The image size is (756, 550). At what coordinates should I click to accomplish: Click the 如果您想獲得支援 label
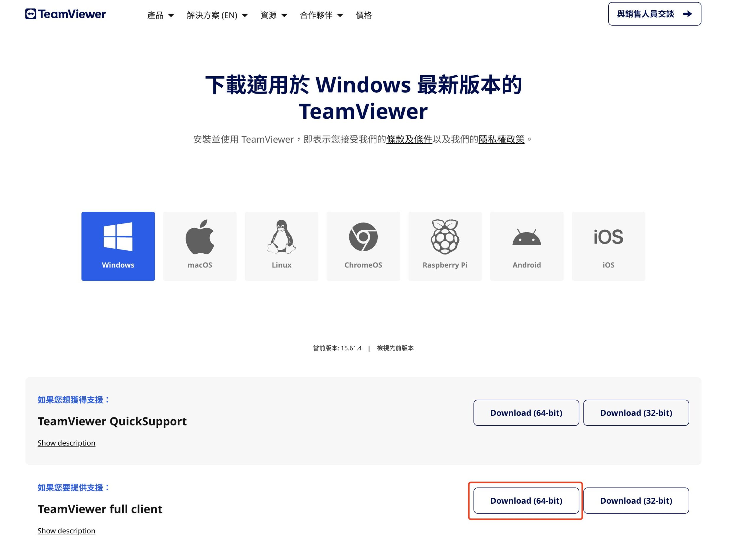73,400
